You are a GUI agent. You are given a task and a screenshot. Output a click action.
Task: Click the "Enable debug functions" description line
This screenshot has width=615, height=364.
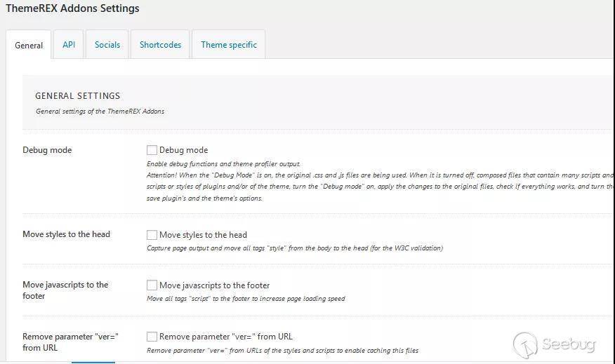pyautogui.click(x=223, y=163)
